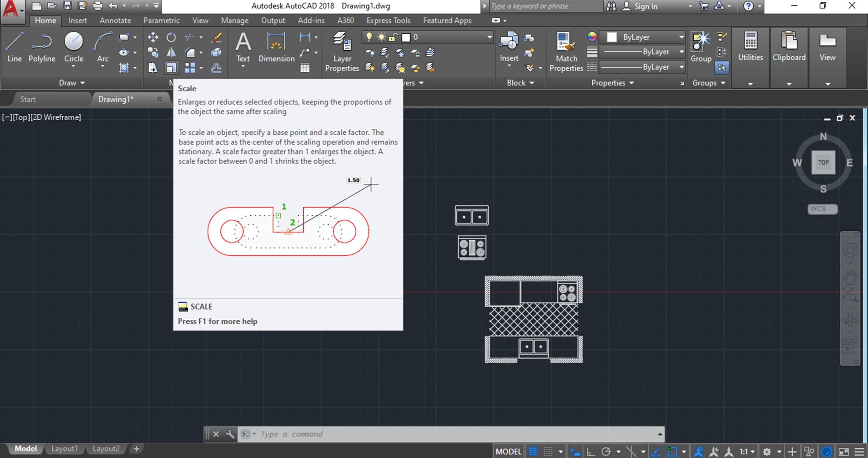Click the Dimension tool
Screen dimensions: 868x458
pyautogui.click(x=276, y=47)
